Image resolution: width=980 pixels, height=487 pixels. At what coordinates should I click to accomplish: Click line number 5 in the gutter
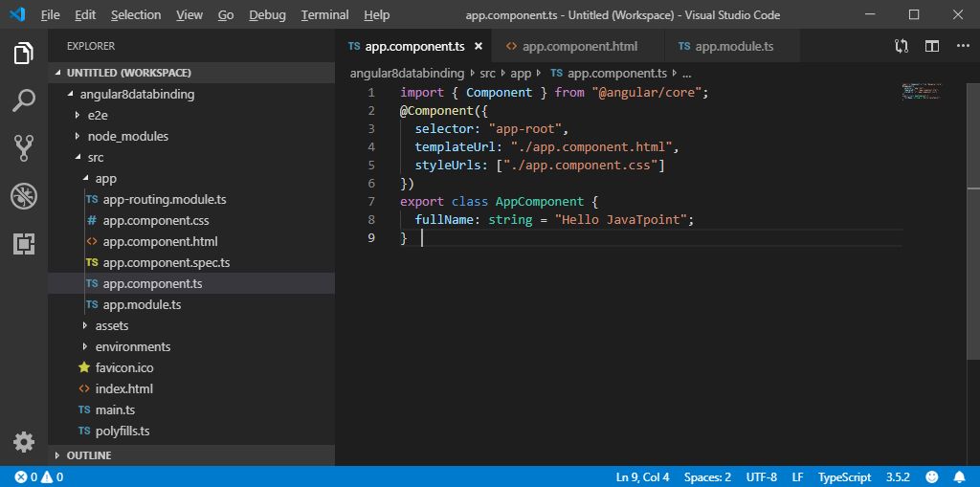click(372, 165)
